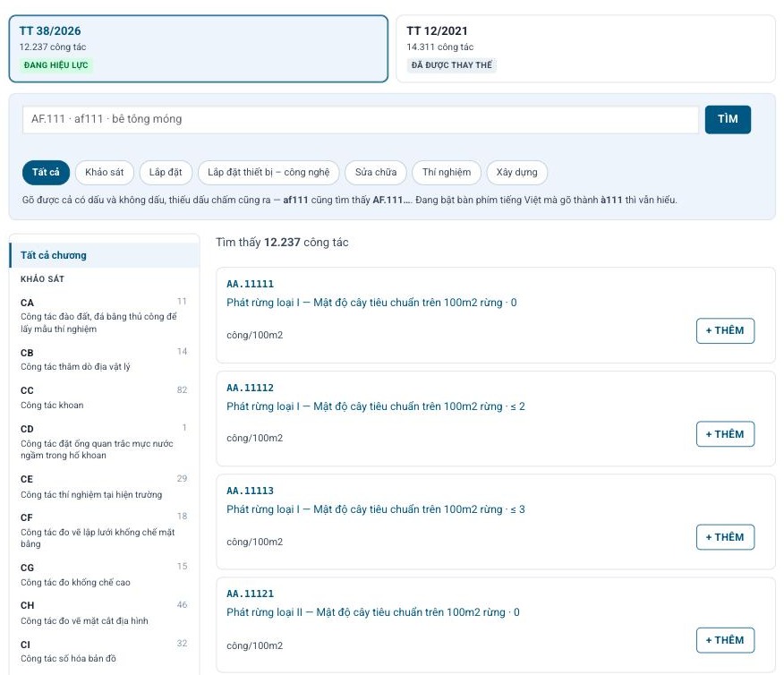The image size is (784, 675).
Task: Open chapter CD đặt ống quan trắc
Action: tap(104, 442)
